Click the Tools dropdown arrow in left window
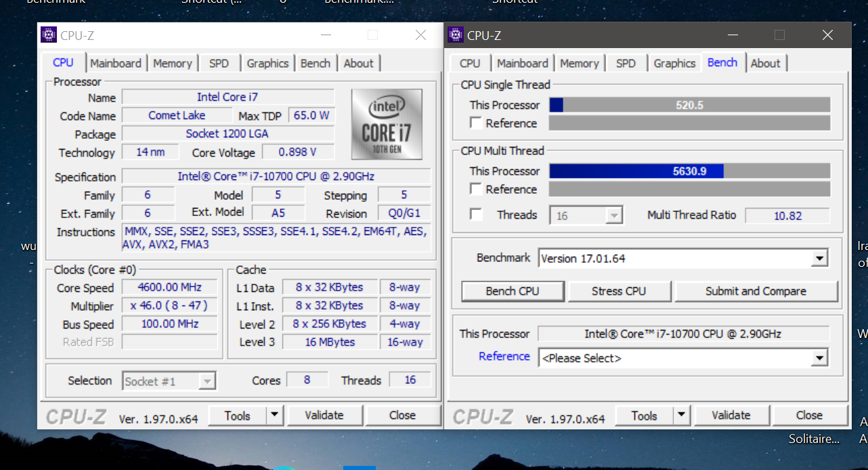The height and width of the screenshot is (470, 868). coord(274,415)
